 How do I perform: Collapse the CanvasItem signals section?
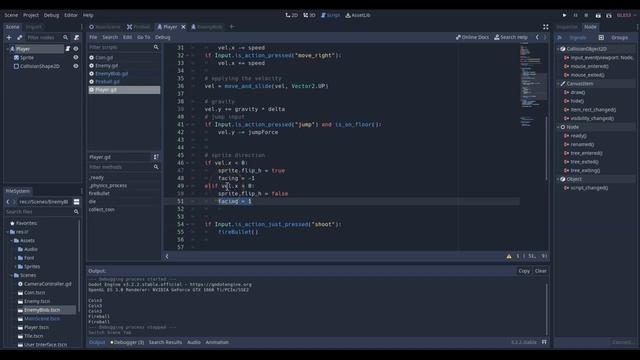558,84
